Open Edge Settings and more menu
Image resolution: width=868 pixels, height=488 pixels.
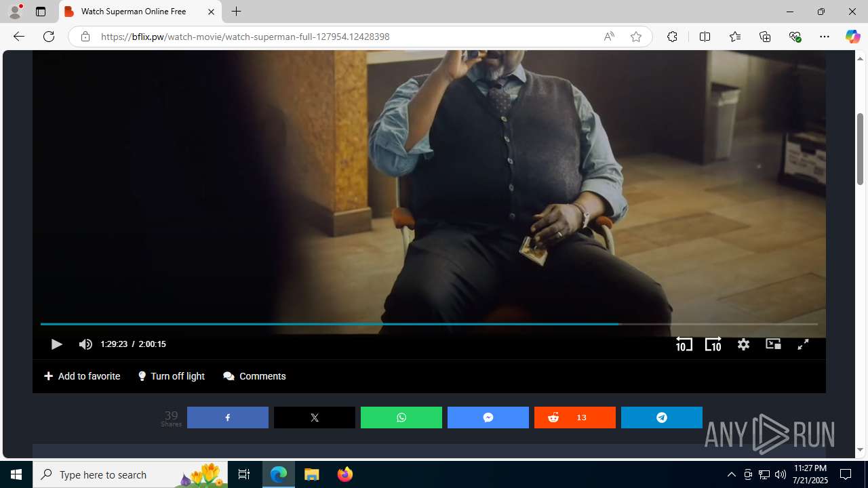(x=825, y=37)
